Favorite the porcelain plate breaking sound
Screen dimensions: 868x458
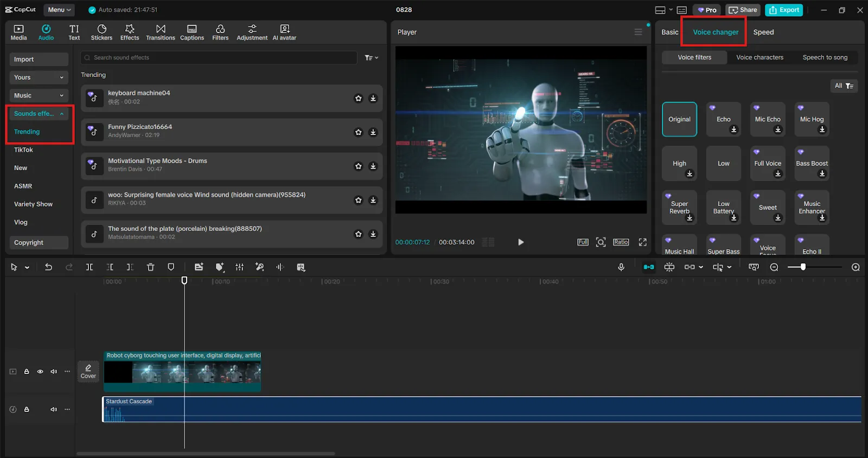tap(358, 234)
